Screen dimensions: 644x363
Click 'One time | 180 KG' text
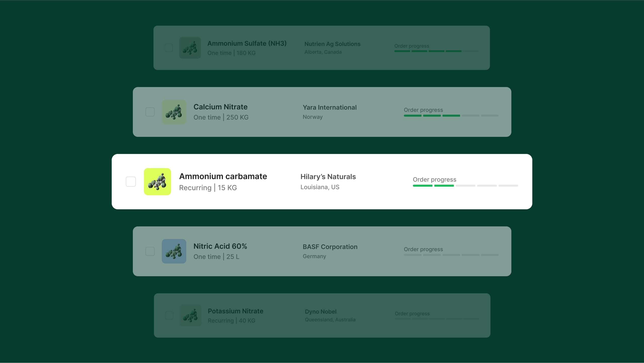coord(232,53)
